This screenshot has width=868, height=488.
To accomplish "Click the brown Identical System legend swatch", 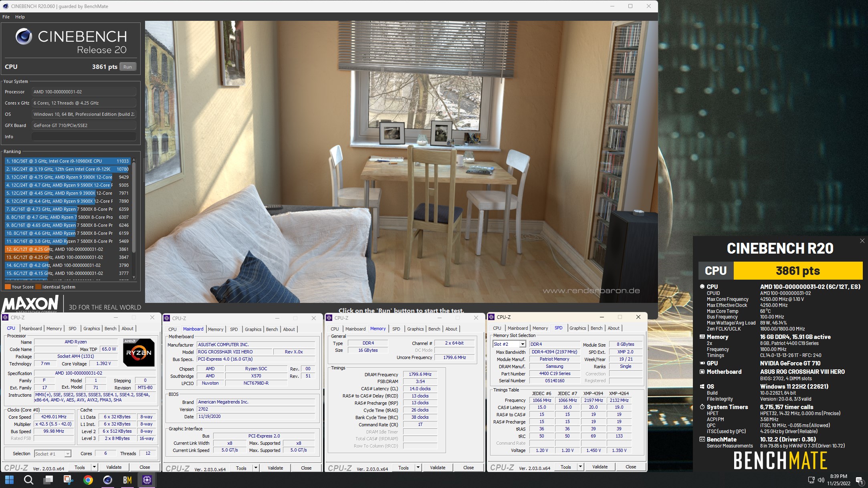I will (x=38, y=287).
